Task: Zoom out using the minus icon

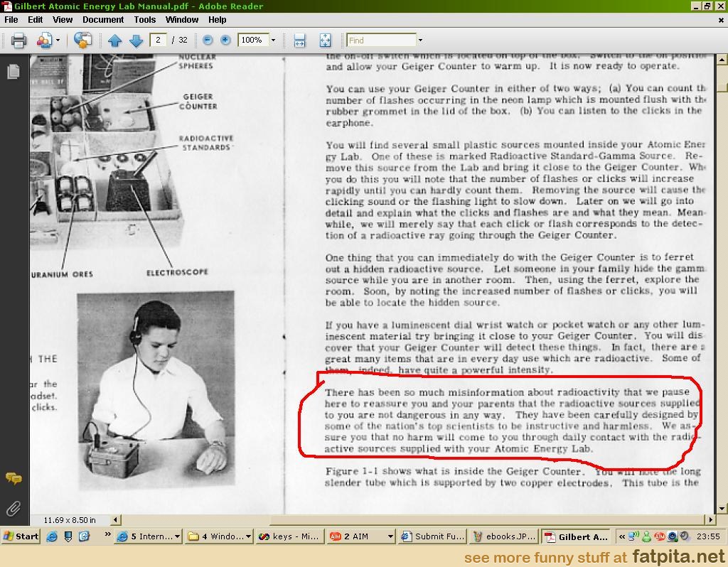Action: click(x=208, y=40)
